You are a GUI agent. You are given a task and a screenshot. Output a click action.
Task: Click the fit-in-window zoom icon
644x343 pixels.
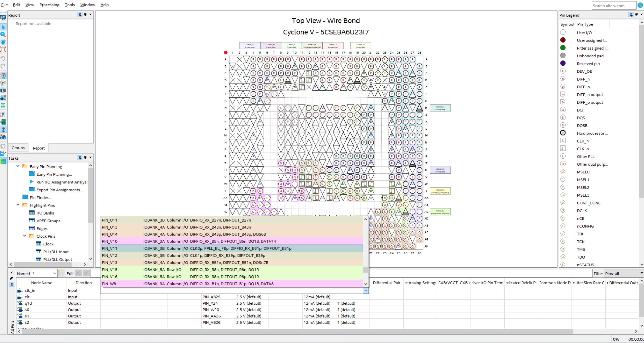click(x=3, y=49)
